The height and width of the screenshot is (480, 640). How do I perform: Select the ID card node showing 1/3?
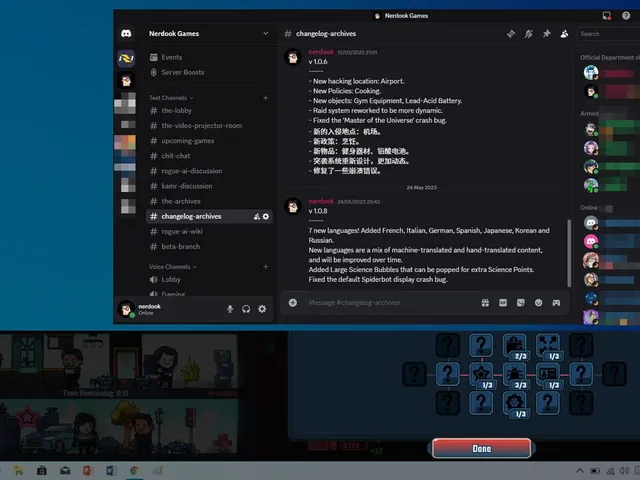click(548, 374)
